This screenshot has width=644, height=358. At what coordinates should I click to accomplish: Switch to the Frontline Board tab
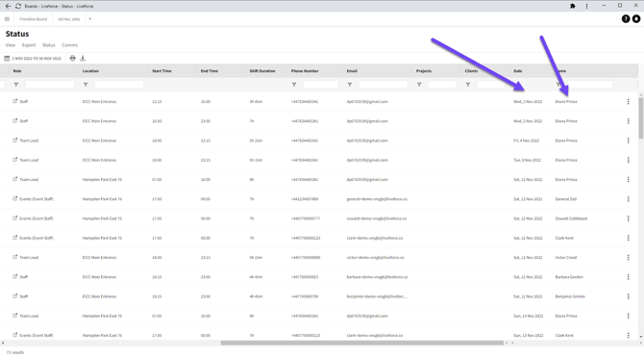pyautogui.click(x=34, y=19)
